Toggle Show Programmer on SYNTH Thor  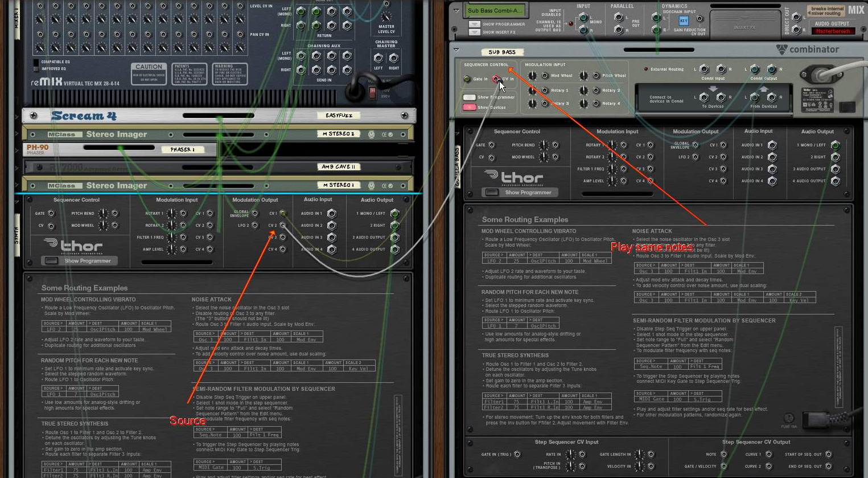(x=51, y=261)
